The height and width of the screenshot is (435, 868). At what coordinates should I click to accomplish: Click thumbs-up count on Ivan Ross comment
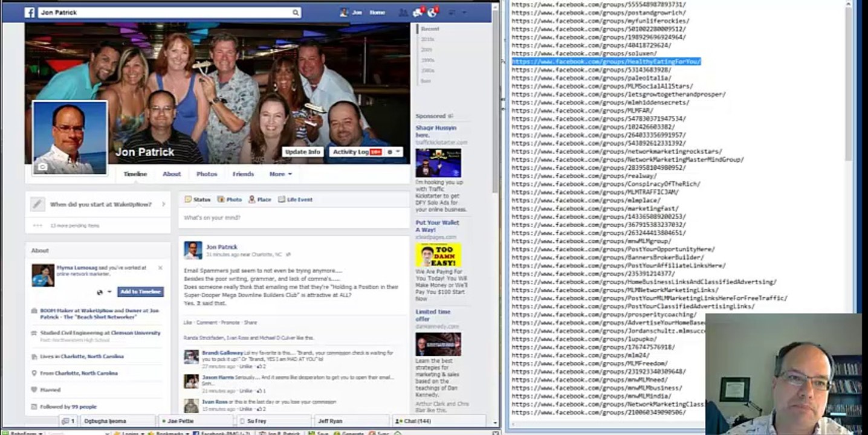(x=261, y=409)
